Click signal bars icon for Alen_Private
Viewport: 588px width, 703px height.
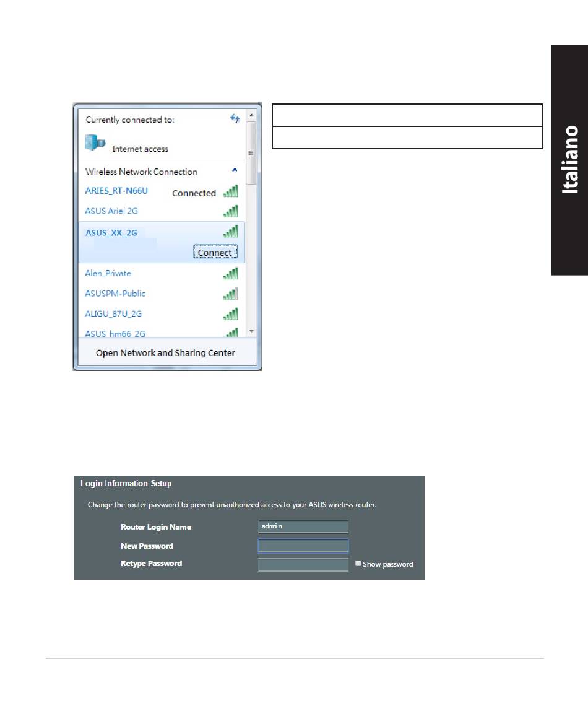click(230, 273)
